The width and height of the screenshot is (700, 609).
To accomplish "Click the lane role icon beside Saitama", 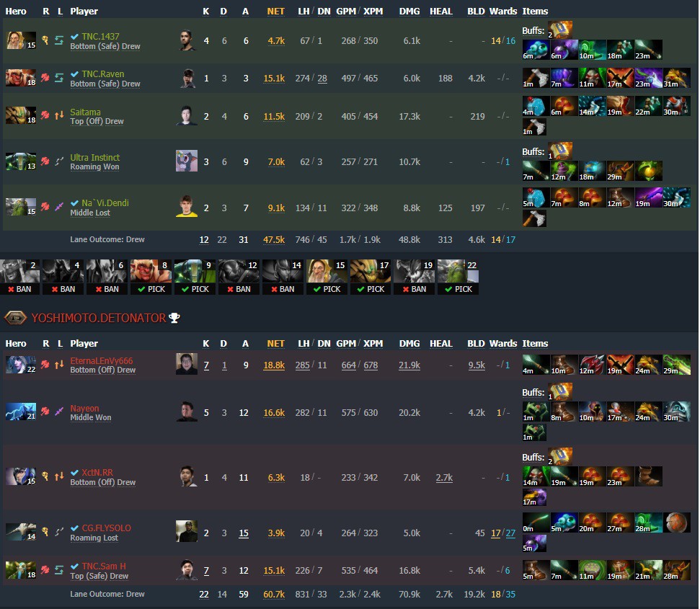I will (x=59, y=115).
